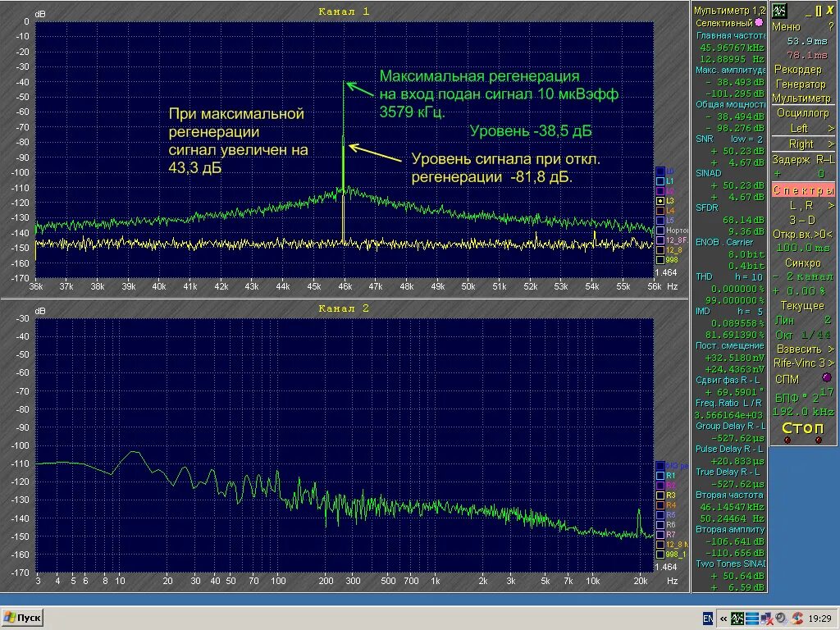The height and width of the screenshot is (630, 840).
Task: Toggle the 998_1 trace checkbox in Канал 2
Action: (x=660, y=555)
